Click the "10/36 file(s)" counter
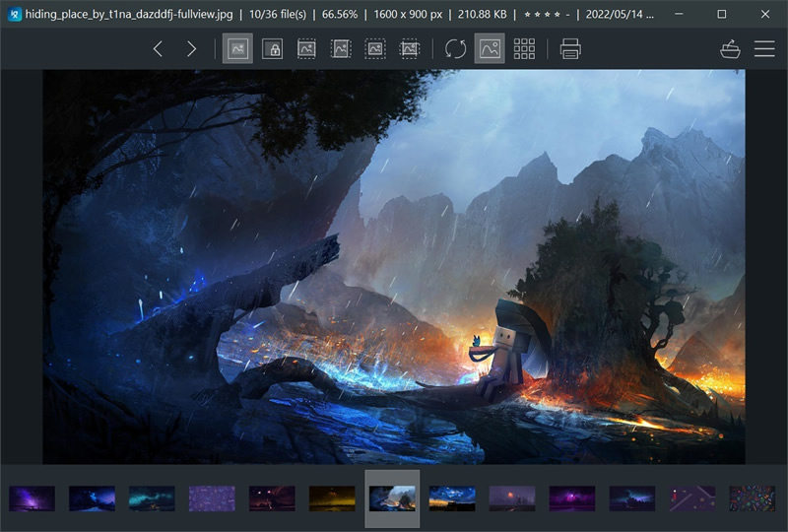 278,14
